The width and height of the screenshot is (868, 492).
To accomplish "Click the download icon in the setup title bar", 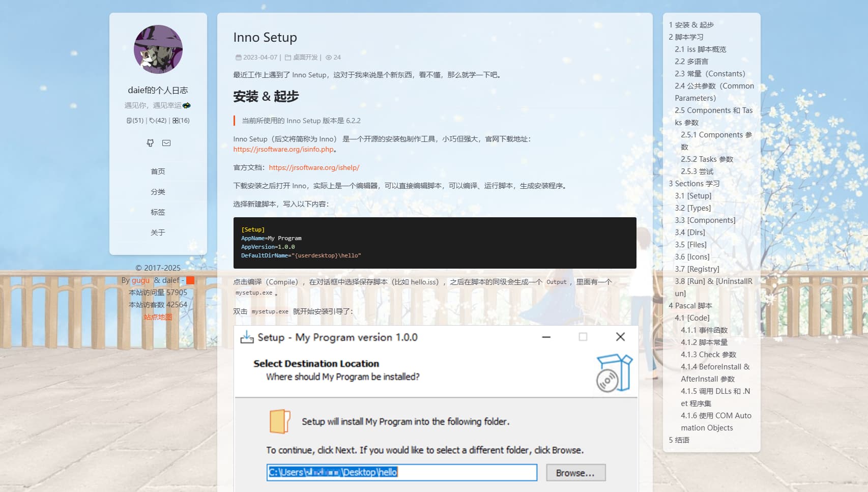I will [x=247, y=337].
